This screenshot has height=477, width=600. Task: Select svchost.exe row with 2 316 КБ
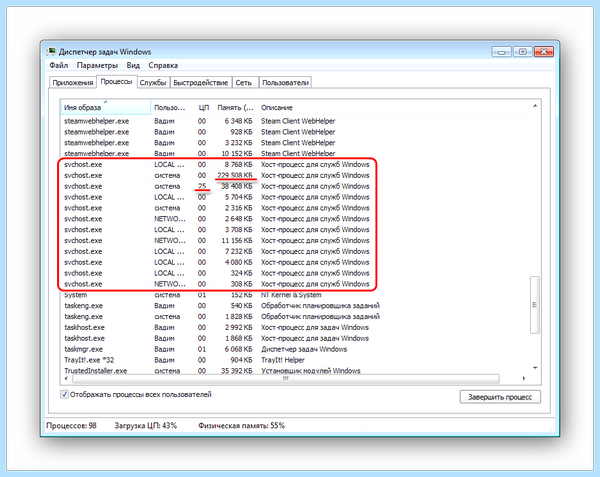[x=295, y=208]
